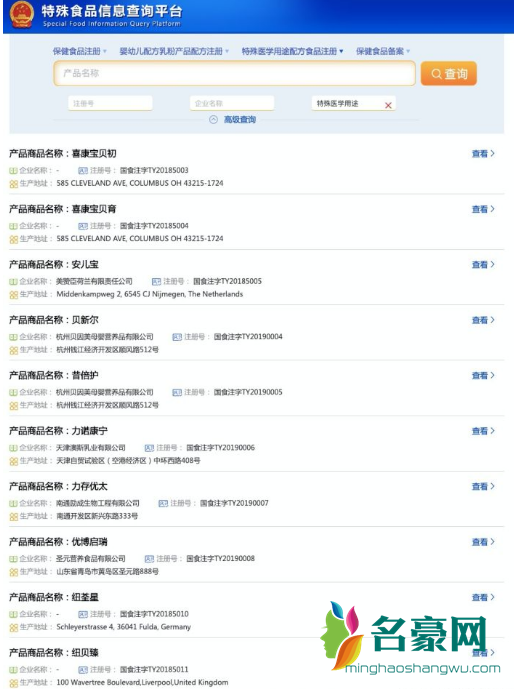514x689 pixels.
Task: Click the company icon in 优博启瑞 row
Action: [x=13, y=559]
